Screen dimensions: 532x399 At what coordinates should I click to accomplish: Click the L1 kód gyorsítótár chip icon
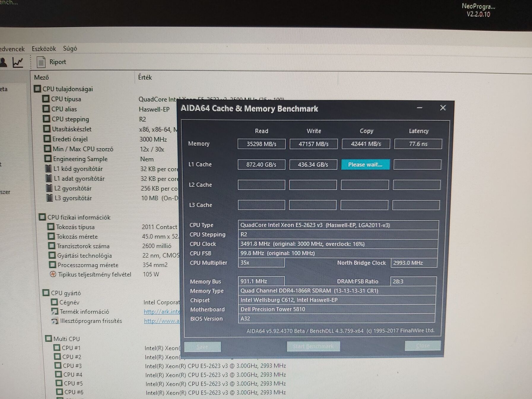[48, 168]
